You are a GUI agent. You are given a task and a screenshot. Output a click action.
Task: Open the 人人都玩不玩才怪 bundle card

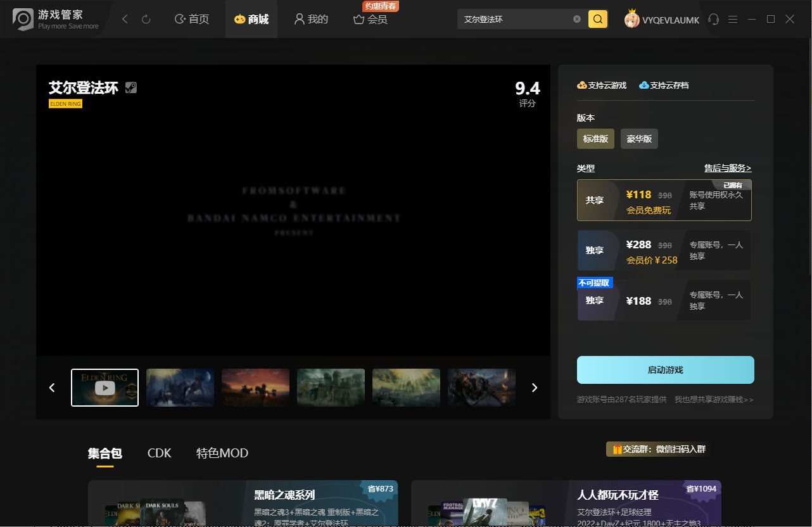(x=566, y=503)
